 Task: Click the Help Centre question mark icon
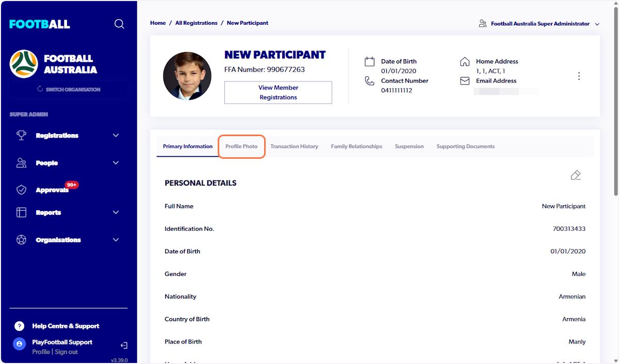tap(19, 326)
